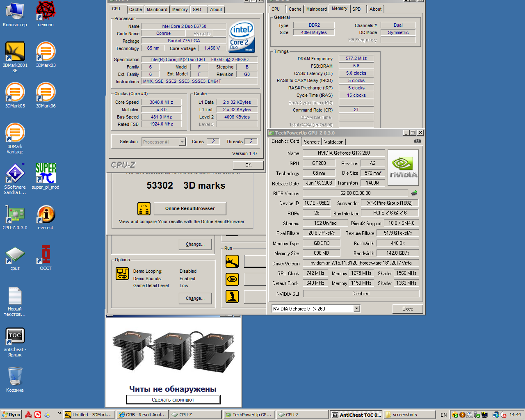
Task: Click Online ResultBrowser button
Action: [190, 208]
